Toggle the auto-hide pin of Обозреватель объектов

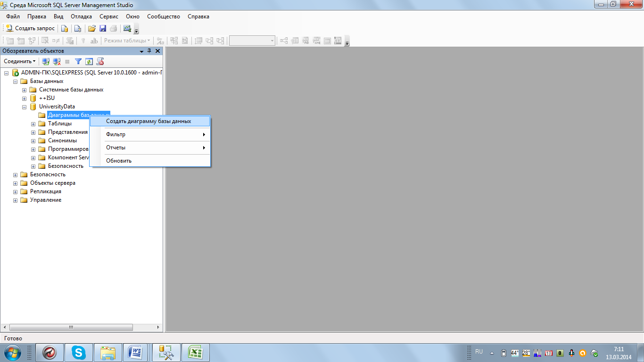[149, 51]
